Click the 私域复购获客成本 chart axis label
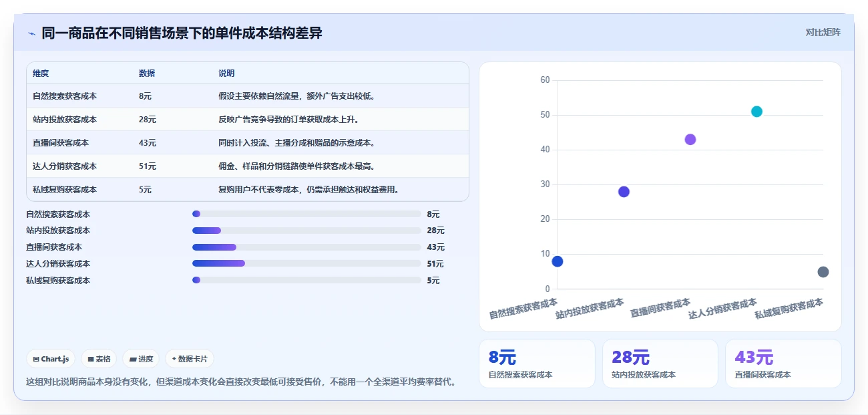 [789, 308]
